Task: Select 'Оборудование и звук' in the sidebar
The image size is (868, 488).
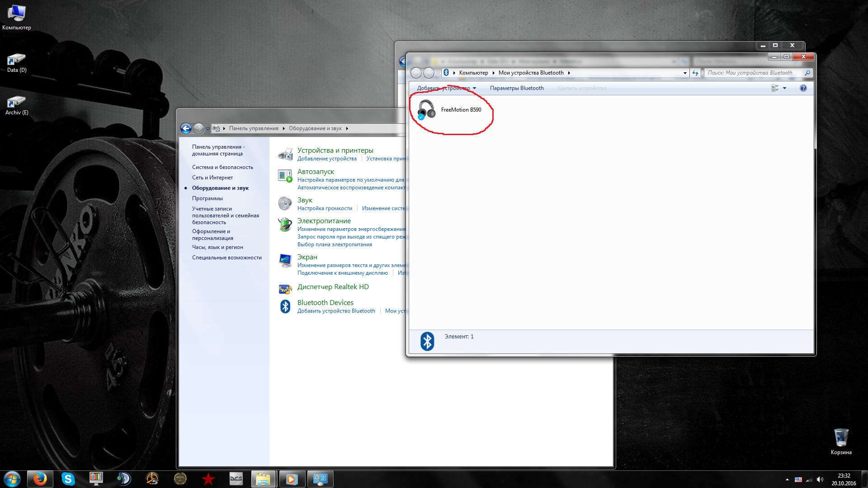Action: 220,188
